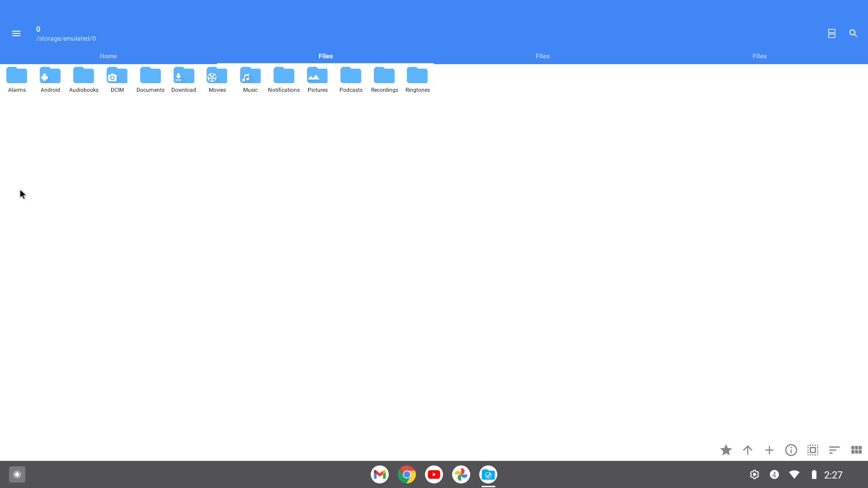Open the Music folder
868x488 pixels.
pyautogui.click(x=250, y=80)
